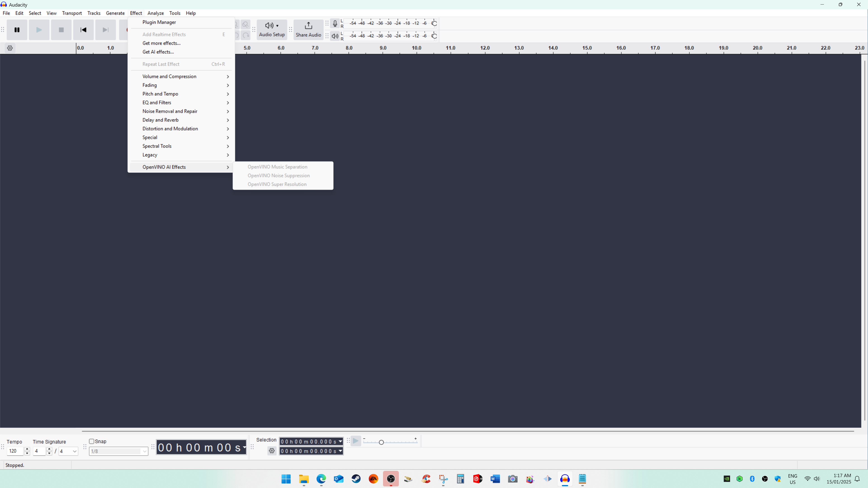Select Get more effects... entry
This screenshot has width=868, height=488.
[161, 43]
